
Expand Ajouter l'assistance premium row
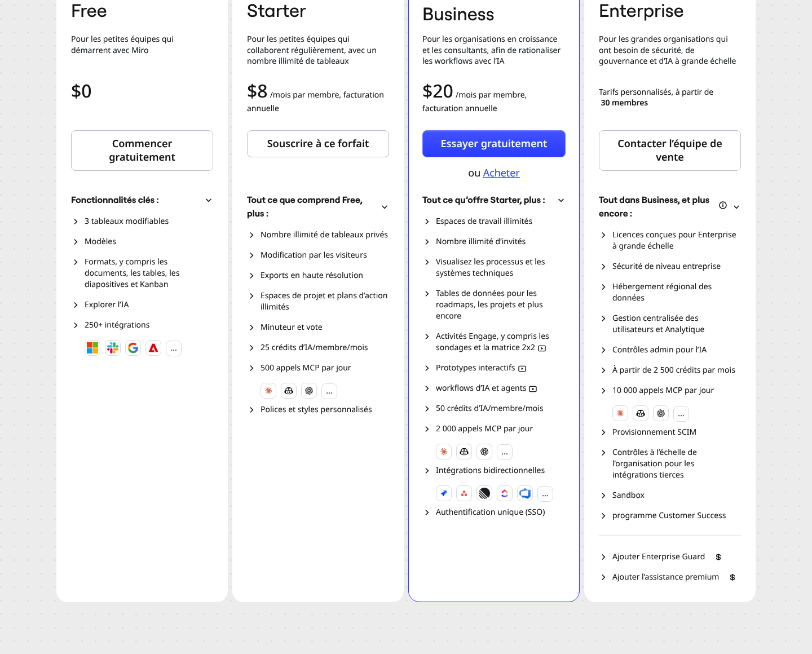pos(659,577)
